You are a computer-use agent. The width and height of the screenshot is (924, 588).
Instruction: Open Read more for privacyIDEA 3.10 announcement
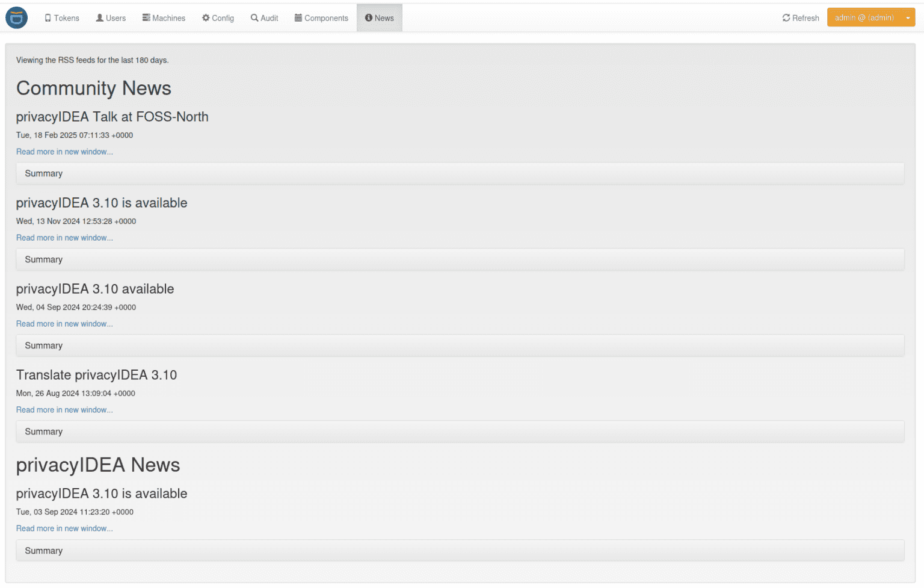pos(64,237)
